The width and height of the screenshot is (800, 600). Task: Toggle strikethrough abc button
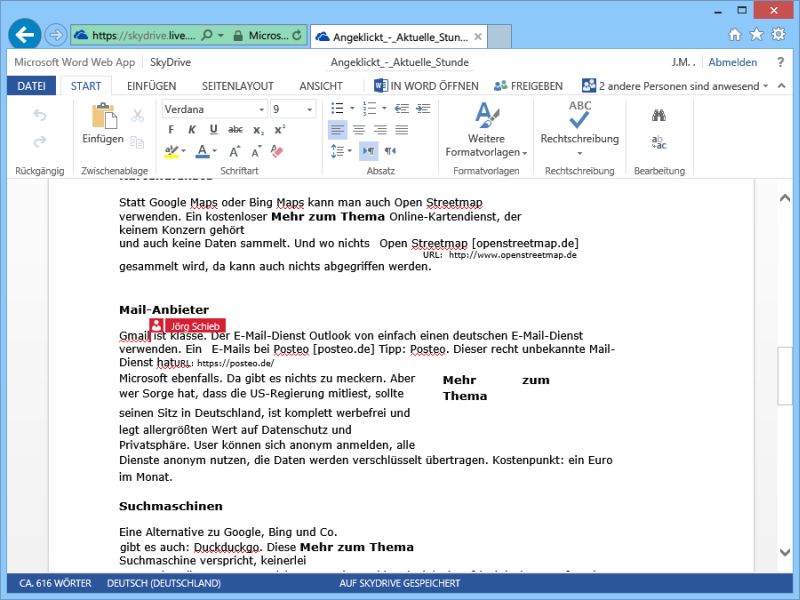tap(235, 130)
